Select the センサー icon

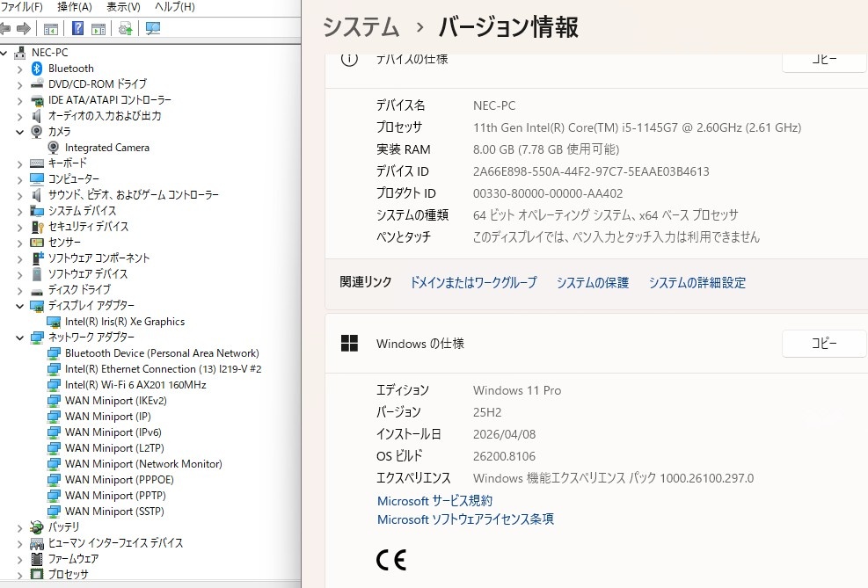(x=37, y=243)
